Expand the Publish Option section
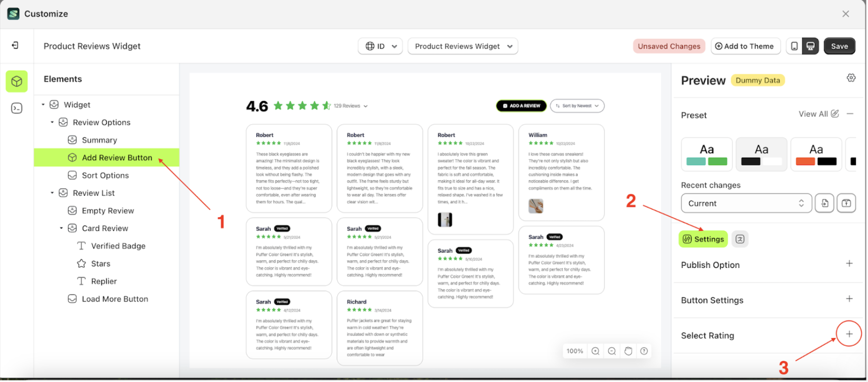Screen dimensions: 868x382 pyautogui.click(x=849, y=264)
